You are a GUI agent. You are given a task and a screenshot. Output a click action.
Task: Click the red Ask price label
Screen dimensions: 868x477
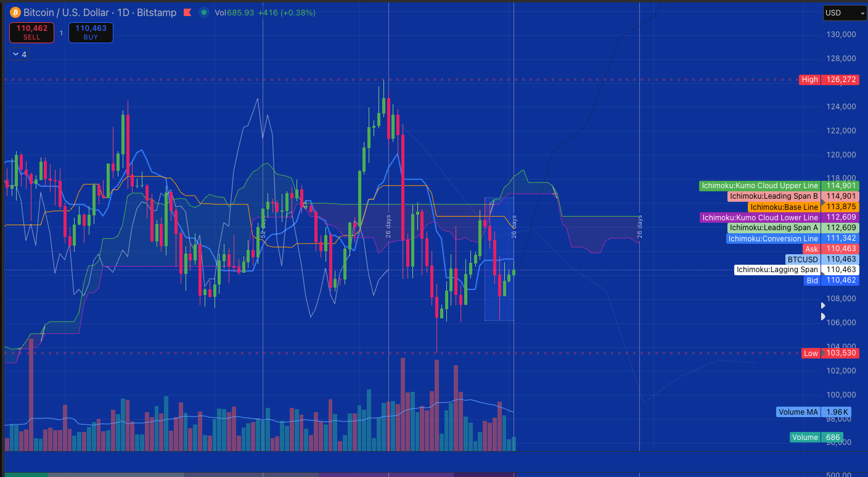coord(811,249)
